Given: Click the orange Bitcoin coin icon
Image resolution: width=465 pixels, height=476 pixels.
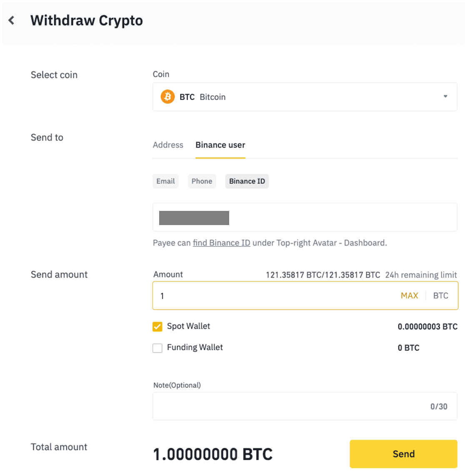Looking at the screenshot, I should (x=167, y=97).
